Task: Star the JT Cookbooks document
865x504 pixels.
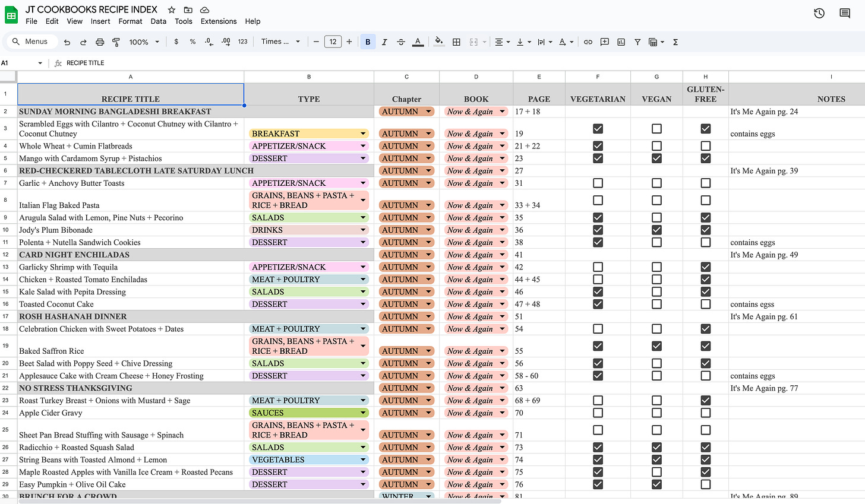Action: (172, 10)
